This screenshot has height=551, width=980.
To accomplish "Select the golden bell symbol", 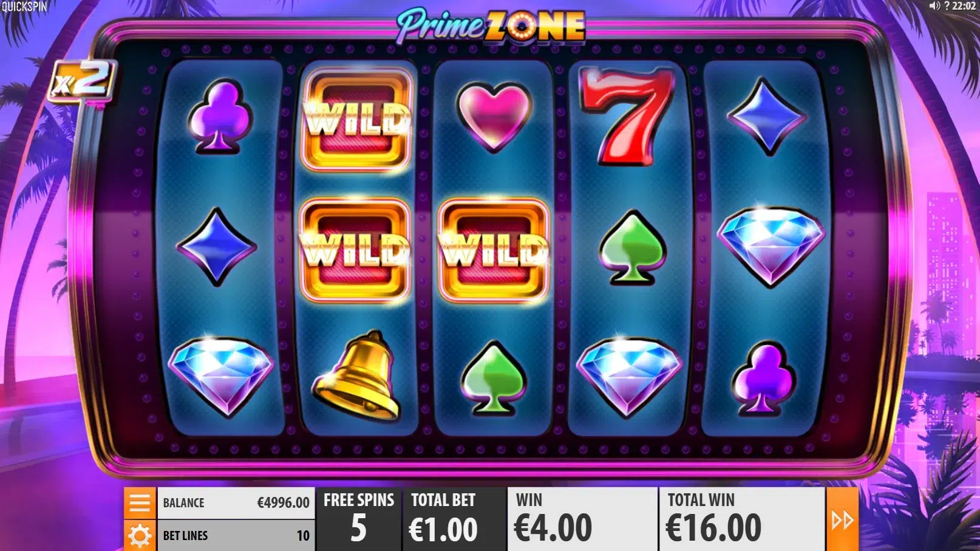I will click(x=356, y=375).
